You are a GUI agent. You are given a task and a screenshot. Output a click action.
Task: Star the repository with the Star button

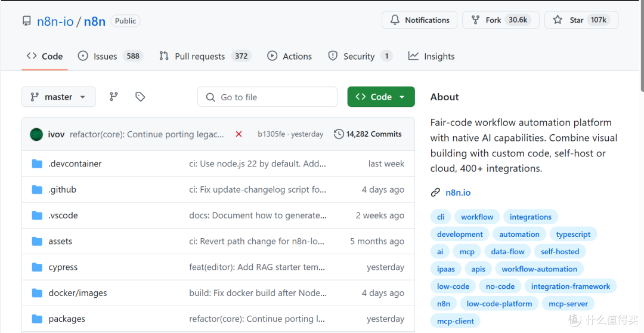(x=581, y=20)
